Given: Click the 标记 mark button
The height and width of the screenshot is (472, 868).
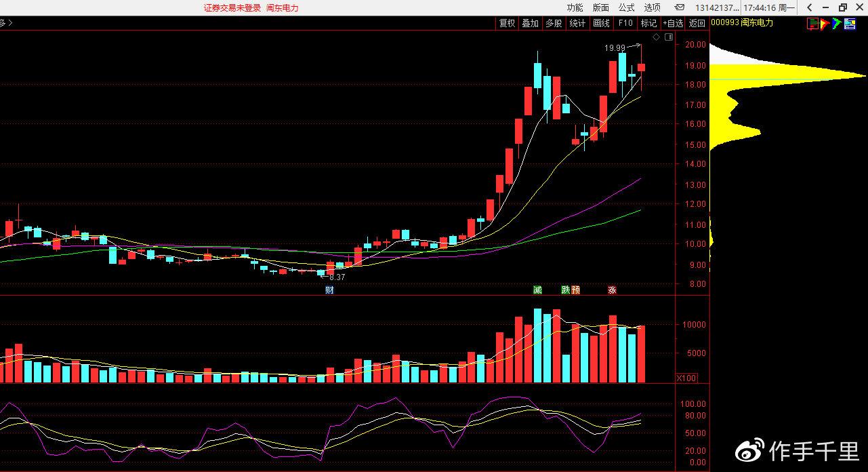Looking at the screenshot, I should click(x=648, y=23).
